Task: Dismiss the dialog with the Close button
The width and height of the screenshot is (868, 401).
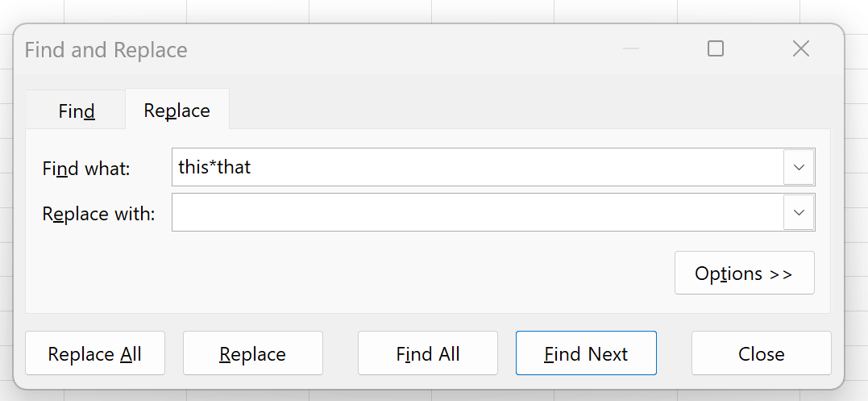Action: 761,353
